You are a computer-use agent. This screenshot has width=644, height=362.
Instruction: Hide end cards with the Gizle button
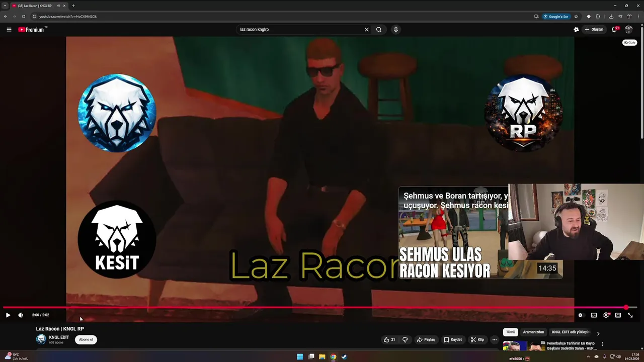click(x=629, y=43)
